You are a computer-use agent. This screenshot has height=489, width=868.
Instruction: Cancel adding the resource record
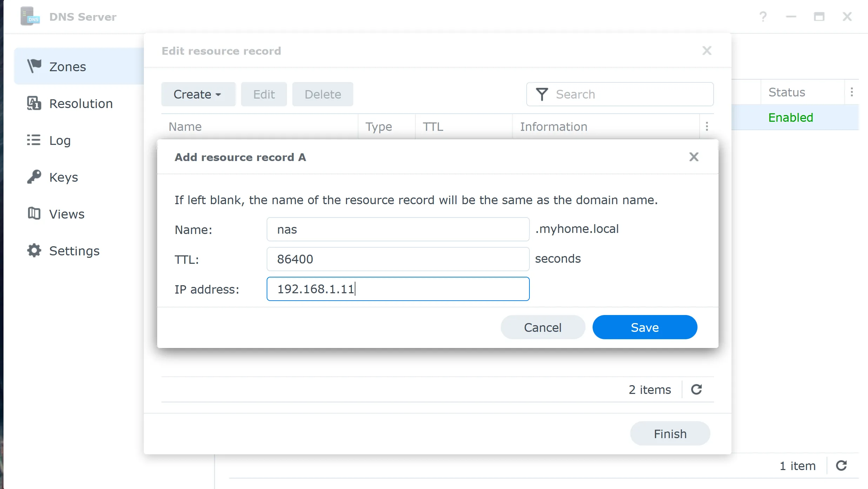[542, 327]
